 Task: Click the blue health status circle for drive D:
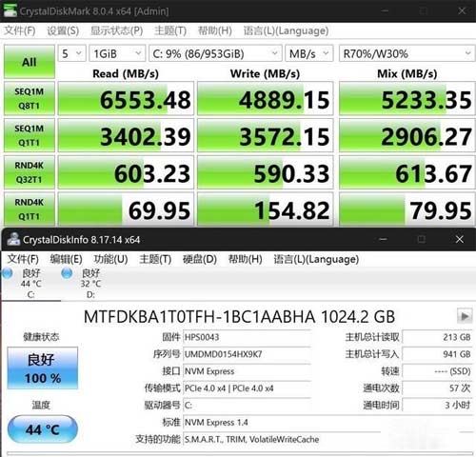pyautogui.click(x=67, y=273)
